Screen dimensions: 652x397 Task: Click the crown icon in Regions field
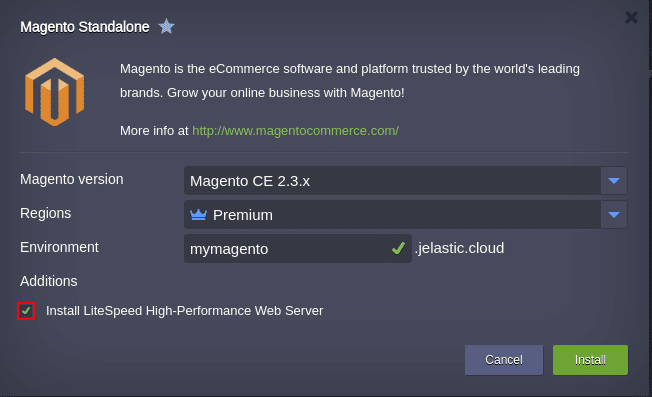(198, 215)
